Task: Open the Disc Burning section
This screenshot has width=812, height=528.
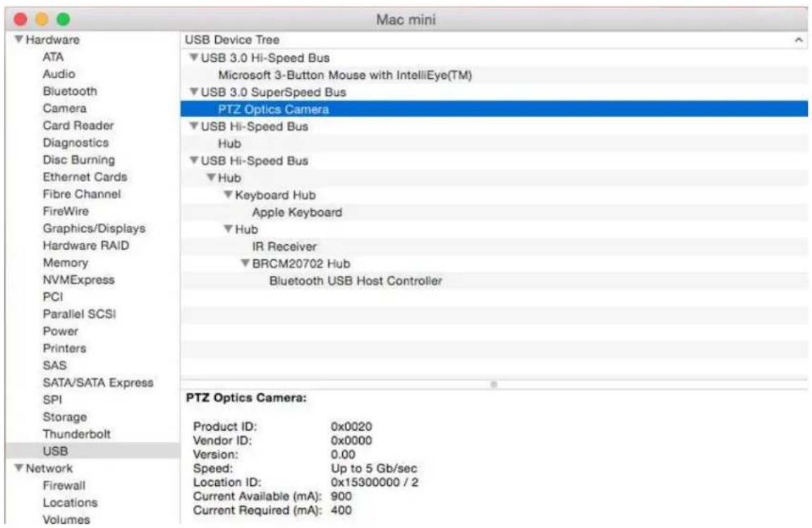Action: (x=79, y=160)
